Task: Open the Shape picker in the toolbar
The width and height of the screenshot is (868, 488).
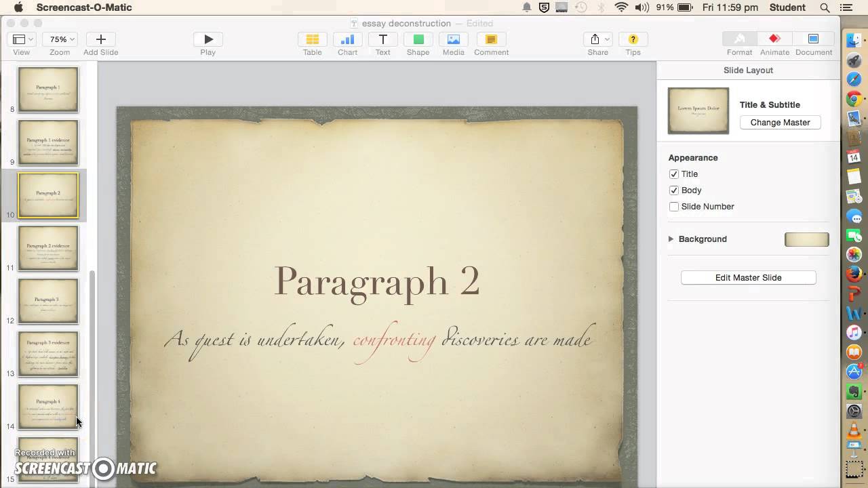Action: click(418, 39)
